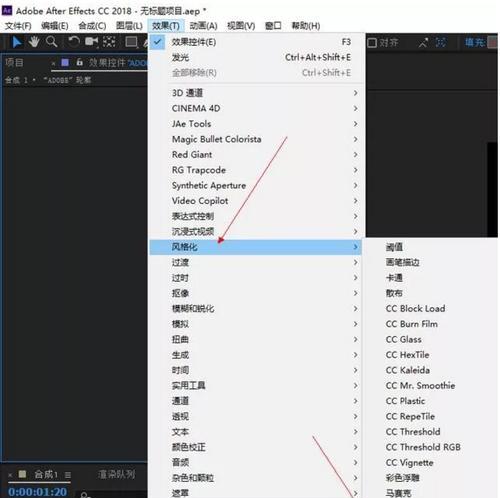The height and width of the screenshot is (498, 500).
Task: Select the Zoom magnifier tool
Action: (x=52, y=42)
